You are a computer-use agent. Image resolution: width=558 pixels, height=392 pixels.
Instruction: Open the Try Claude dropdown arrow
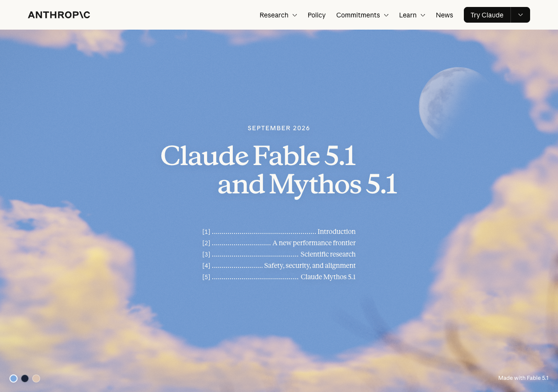pyautogui.click(x=521, y=15)
